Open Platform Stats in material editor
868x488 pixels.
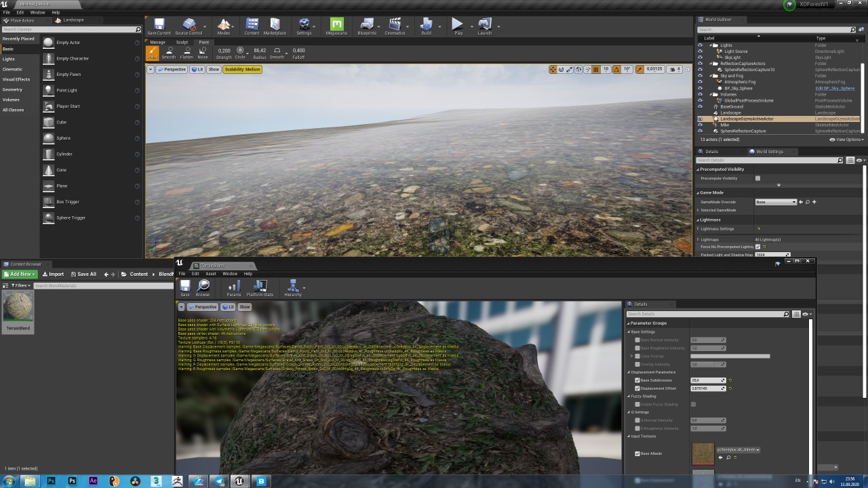tap(260, 288)
